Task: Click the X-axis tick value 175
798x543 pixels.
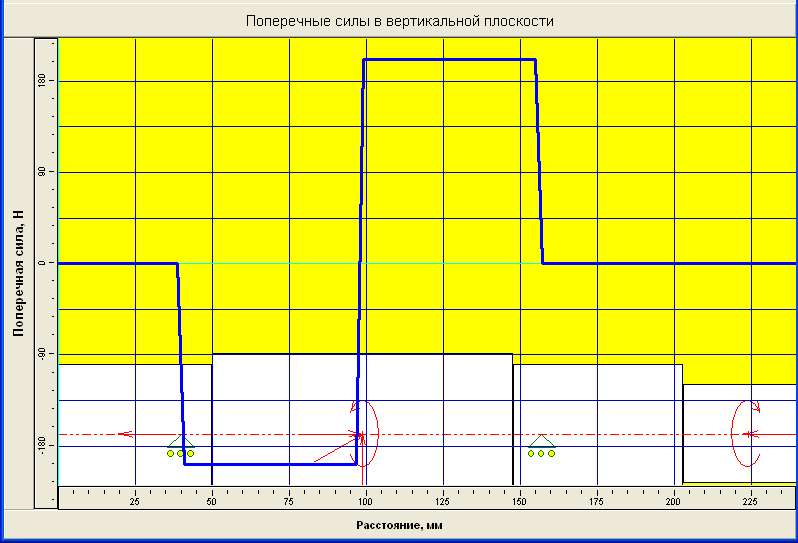Action: pyautogui.click(x=596, y=502)
